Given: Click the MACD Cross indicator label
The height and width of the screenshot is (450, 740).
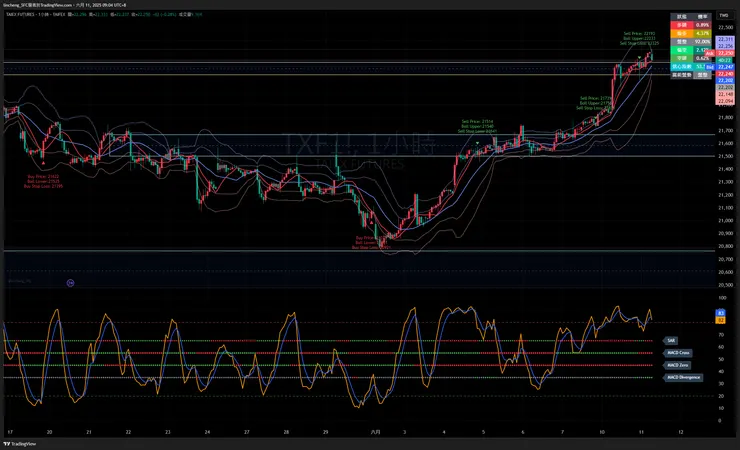Looking at the screenshot, I should point(679,353).
